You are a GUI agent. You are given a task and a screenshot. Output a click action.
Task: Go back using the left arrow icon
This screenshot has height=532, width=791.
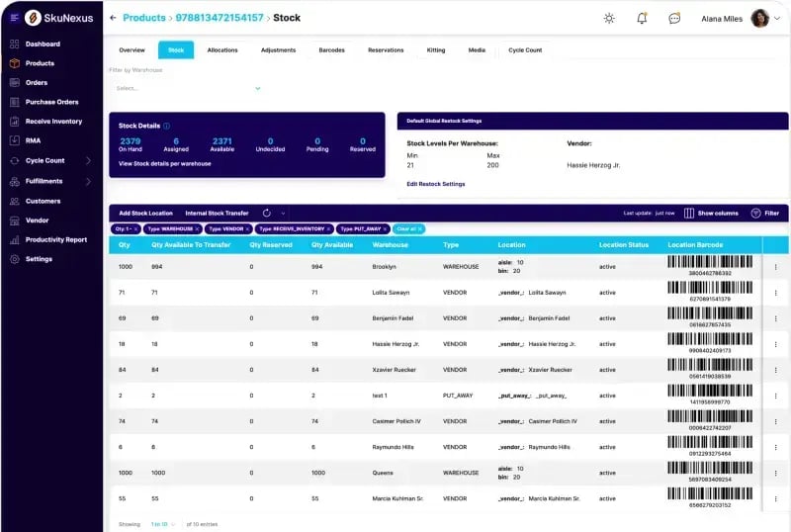point(113,18)
